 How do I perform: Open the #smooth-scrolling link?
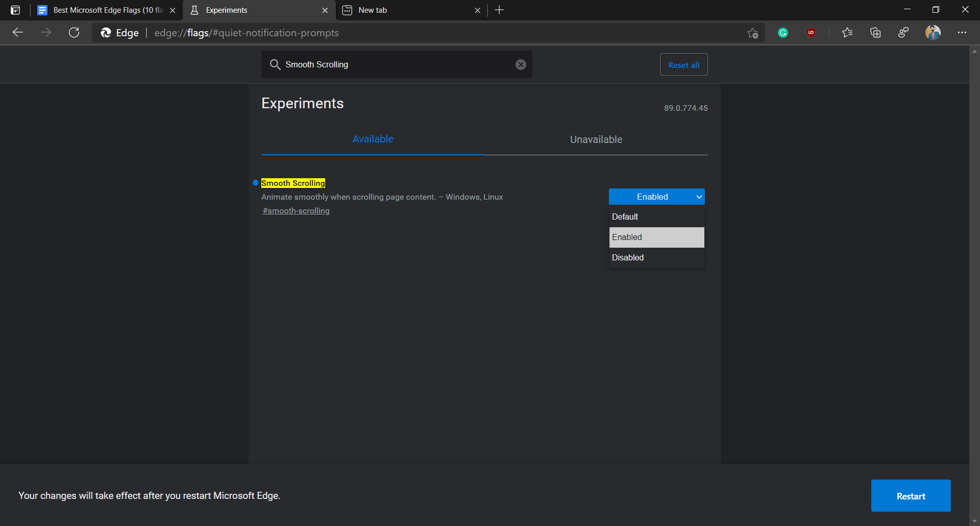click(296, 210)
